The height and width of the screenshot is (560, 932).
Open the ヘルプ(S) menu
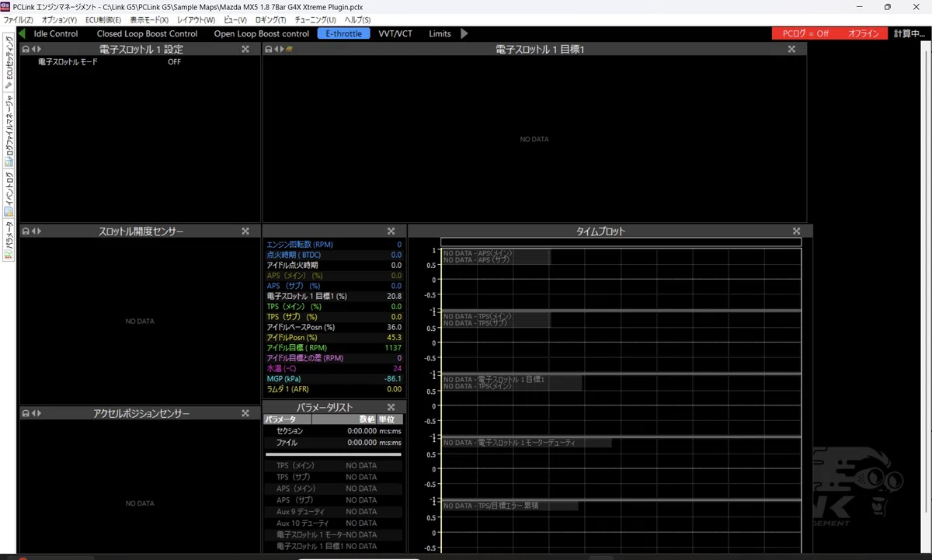[357, 19]
